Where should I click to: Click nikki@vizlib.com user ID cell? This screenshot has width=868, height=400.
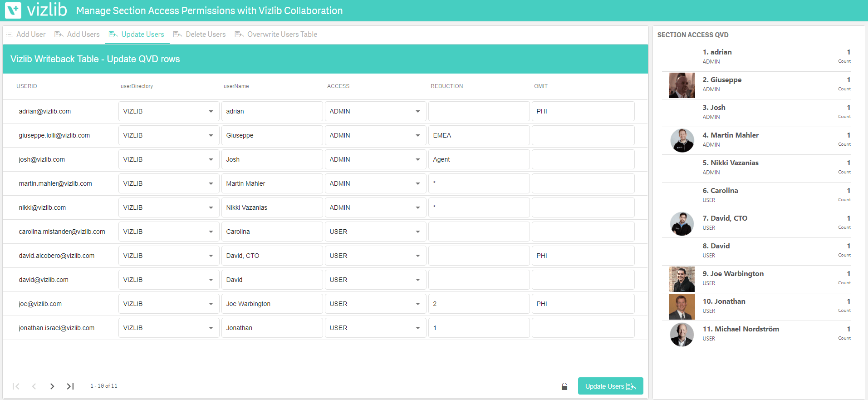[42, 207]
